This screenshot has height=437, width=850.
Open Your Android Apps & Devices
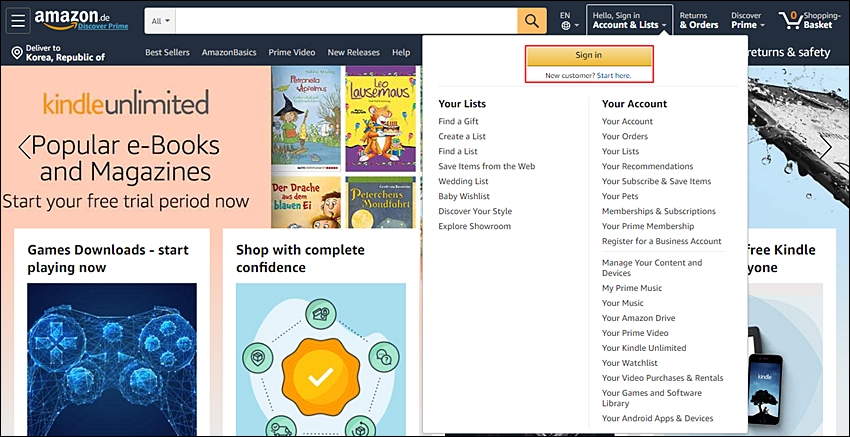pos(657,419)
